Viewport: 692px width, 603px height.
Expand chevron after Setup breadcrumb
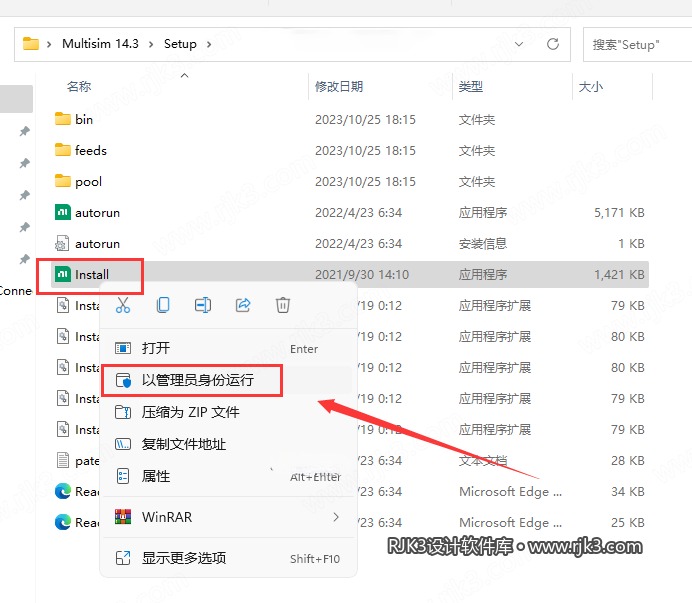click(209, 44)
